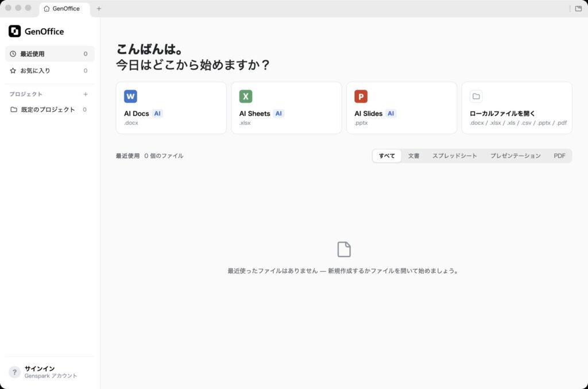Click the .xlsx extension label
Viewport: 588px width, 389px height.
(x=245, y=123)
